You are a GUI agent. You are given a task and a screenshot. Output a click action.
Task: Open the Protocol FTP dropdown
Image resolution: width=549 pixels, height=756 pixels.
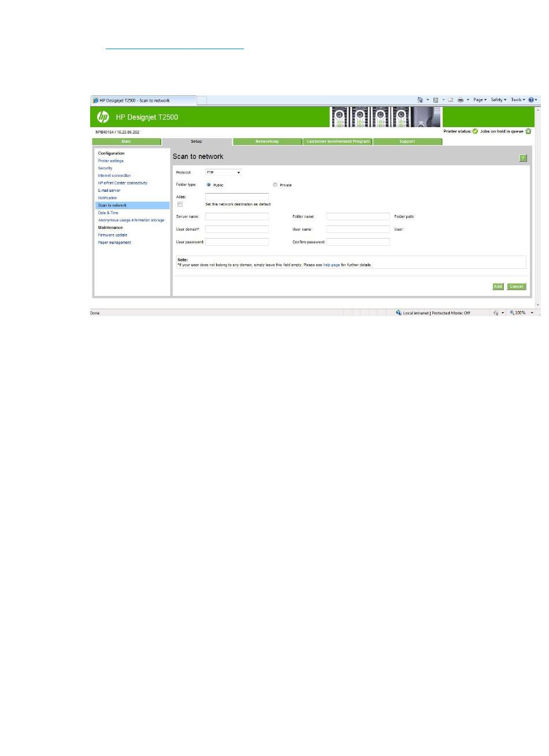tap(223, 172)
